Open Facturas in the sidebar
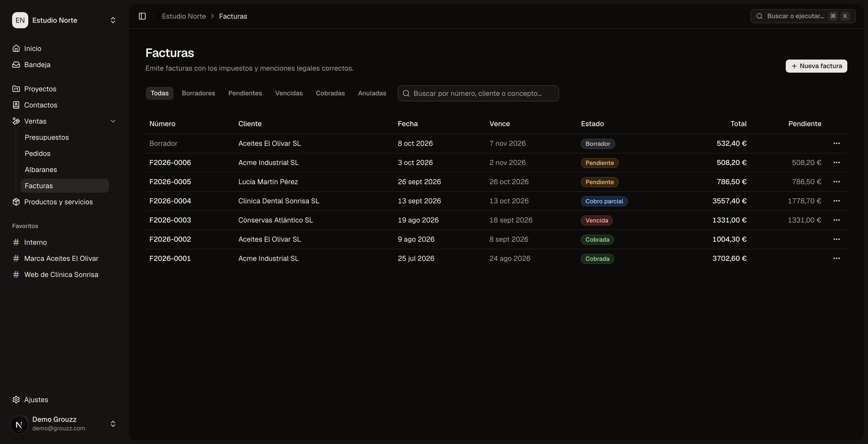 point(65,186)
